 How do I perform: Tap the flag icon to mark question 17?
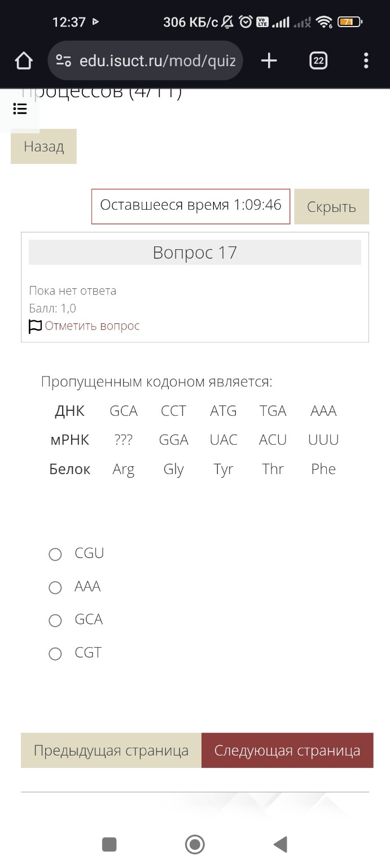pyautogui.click(x=34, y=326)
